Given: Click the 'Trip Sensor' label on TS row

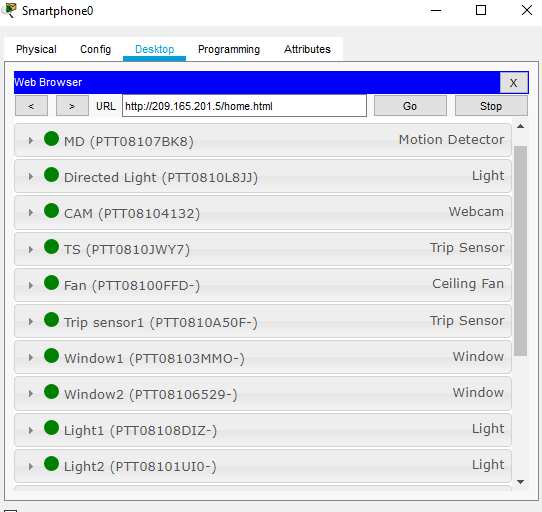Looking at the screenshot, I should (467, 248).
